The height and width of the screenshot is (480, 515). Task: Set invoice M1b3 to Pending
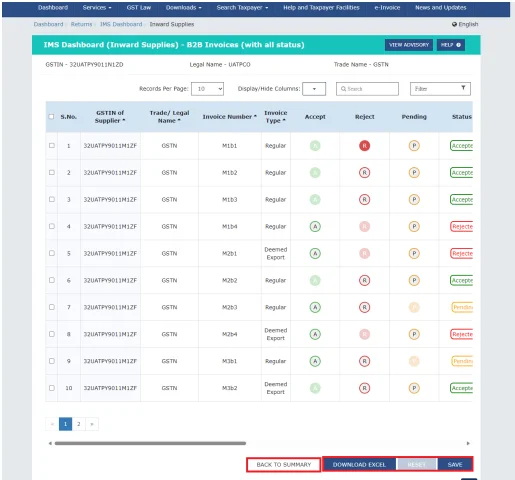tap(414, 200)
